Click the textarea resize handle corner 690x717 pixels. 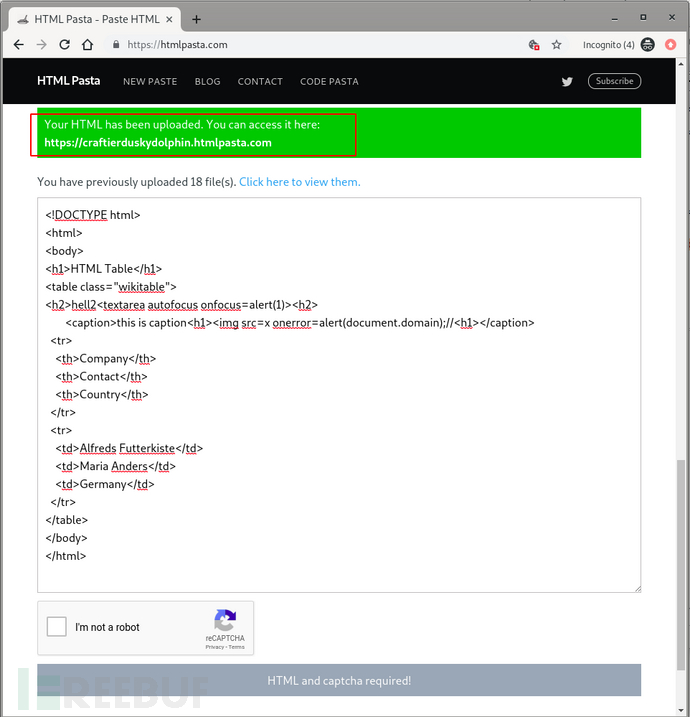tap(638, 589)
